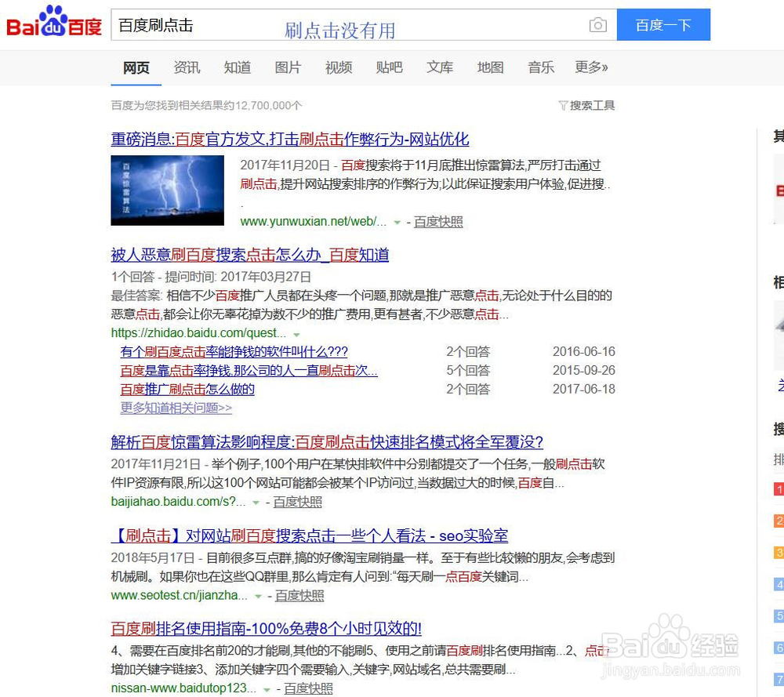Open 【刷点击】seo实验室 result title
The height and width of the screenshot is (697, 784).
[310, 535]
